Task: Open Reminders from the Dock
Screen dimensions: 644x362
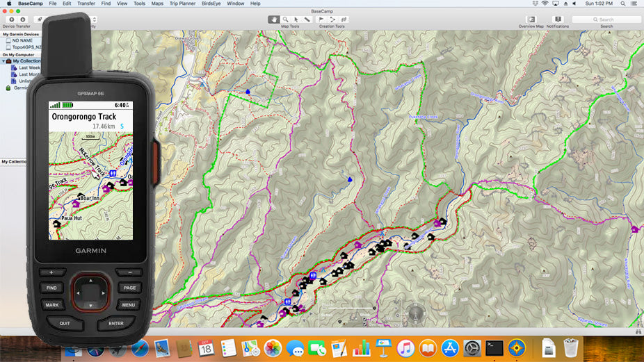Action: 228,348
